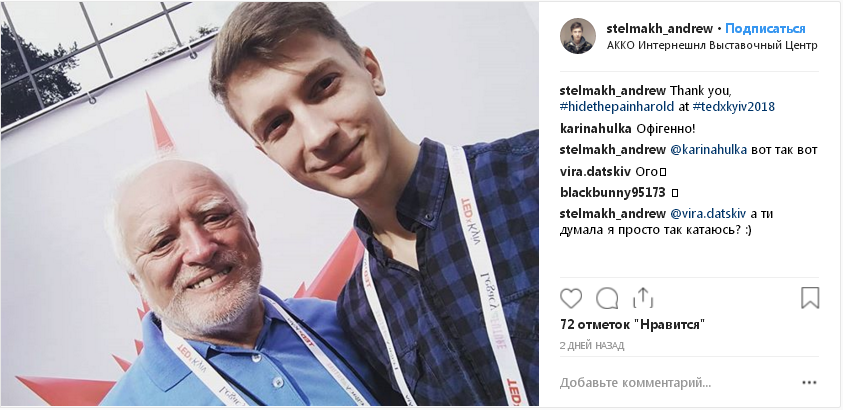Visit karinahulka commenter profile

[x=595, y=128]
